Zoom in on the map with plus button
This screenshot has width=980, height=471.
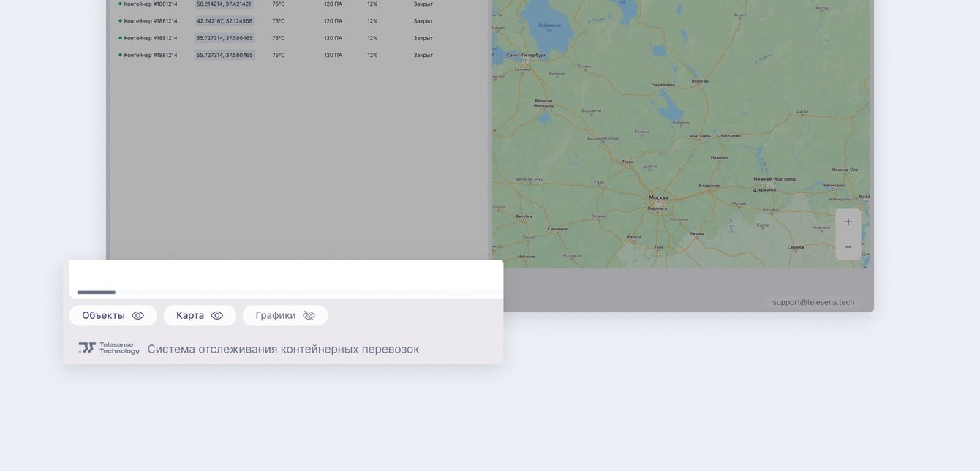click(x=848, y=222)
